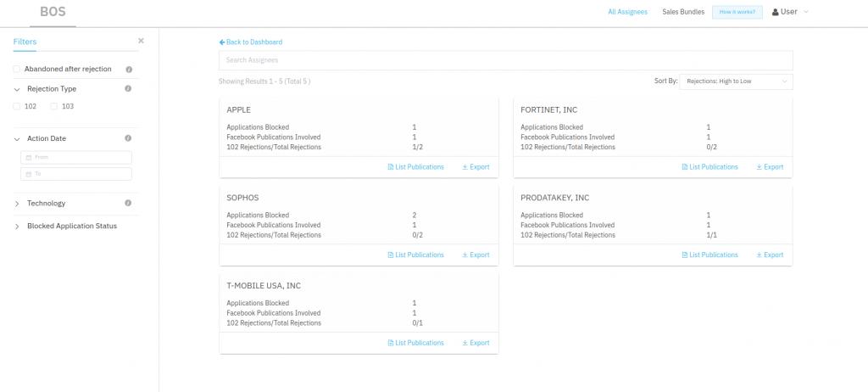Click the How it works? button
Image resolution: width=868 pixels, height=392 pixels.
pos(737,12)
